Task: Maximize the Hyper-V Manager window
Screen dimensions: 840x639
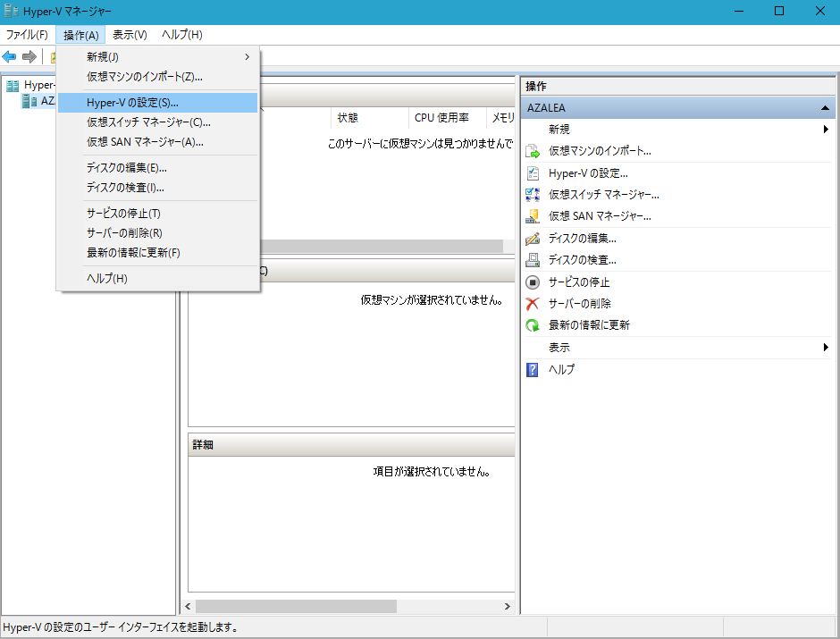Action: [779, 11]
